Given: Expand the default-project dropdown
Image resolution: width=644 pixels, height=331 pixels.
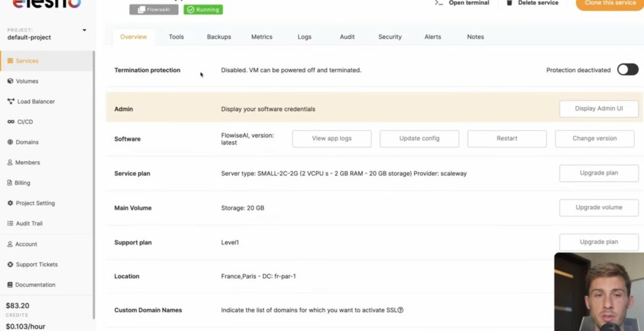Looking at the screenshot, I should (x=84, y=30).
